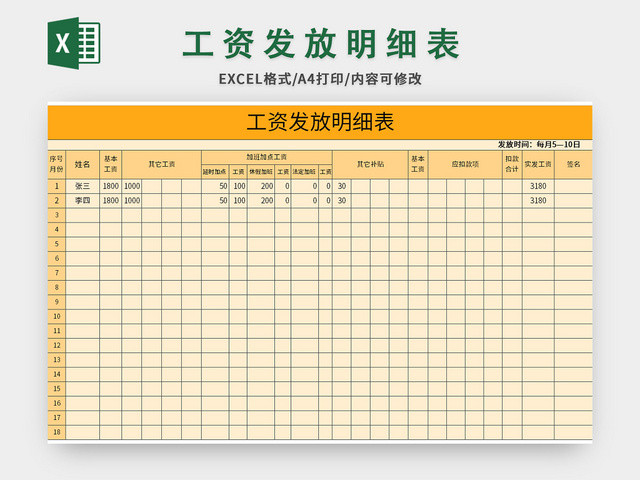The height and width of the screenshot is (480, 640).
Task: Click the row number 4 cell
Action: point(57,229)
